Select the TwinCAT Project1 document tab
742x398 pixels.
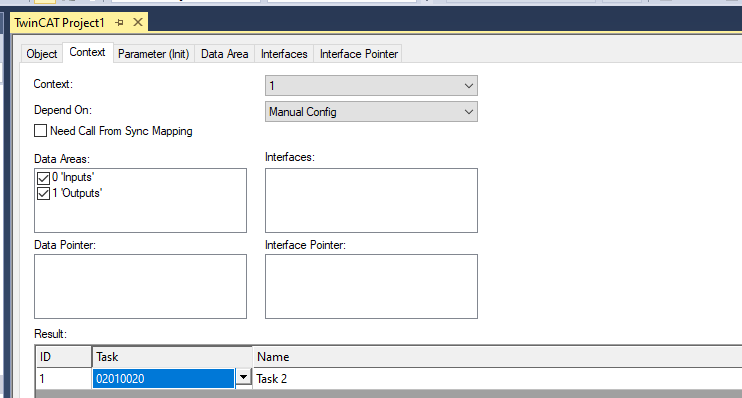59,23
